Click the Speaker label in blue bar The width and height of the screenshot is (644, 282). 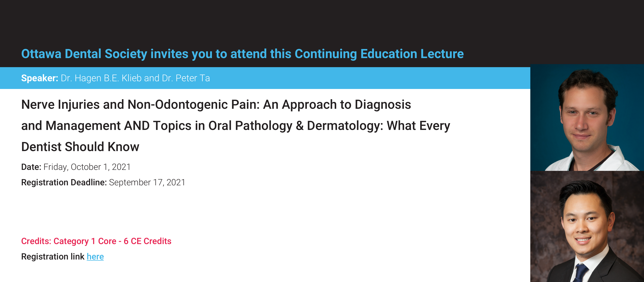(40, 78)
